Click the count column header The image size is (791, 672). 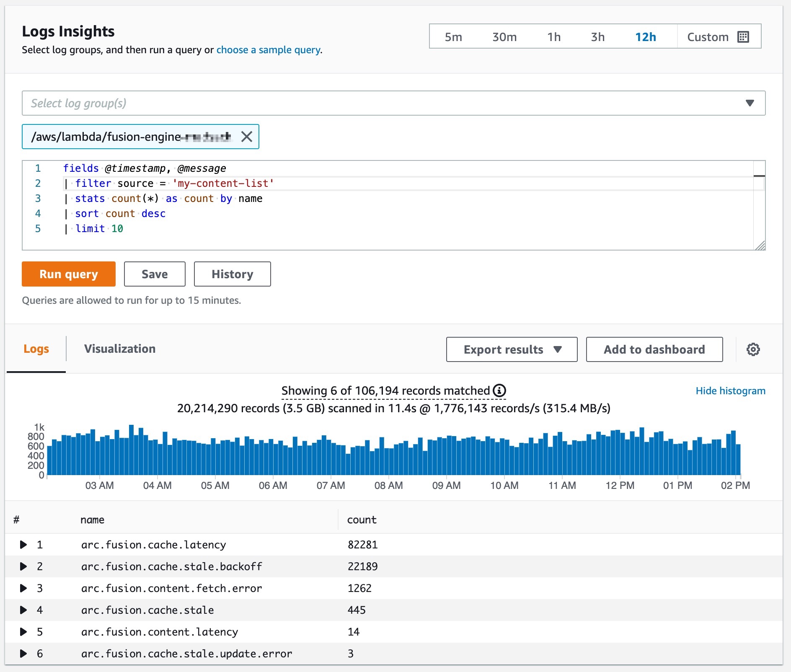coord(362,520)
